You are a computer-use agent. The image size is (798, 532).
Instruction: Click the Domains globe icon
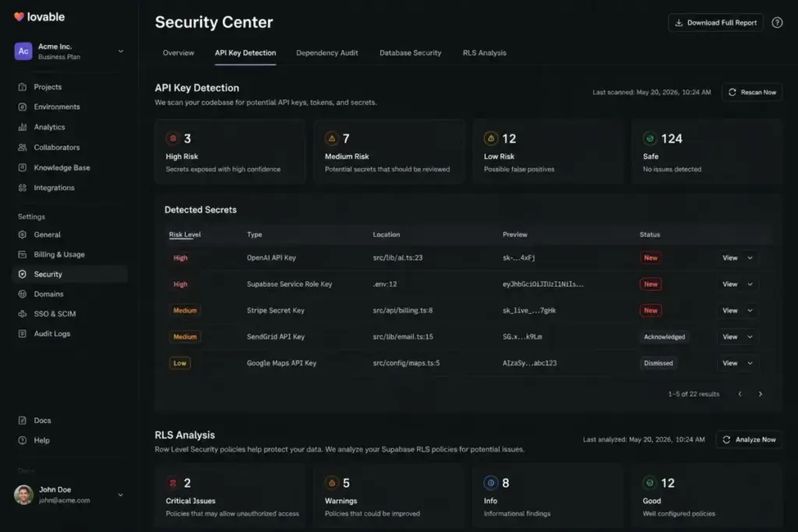coord(23,294)
